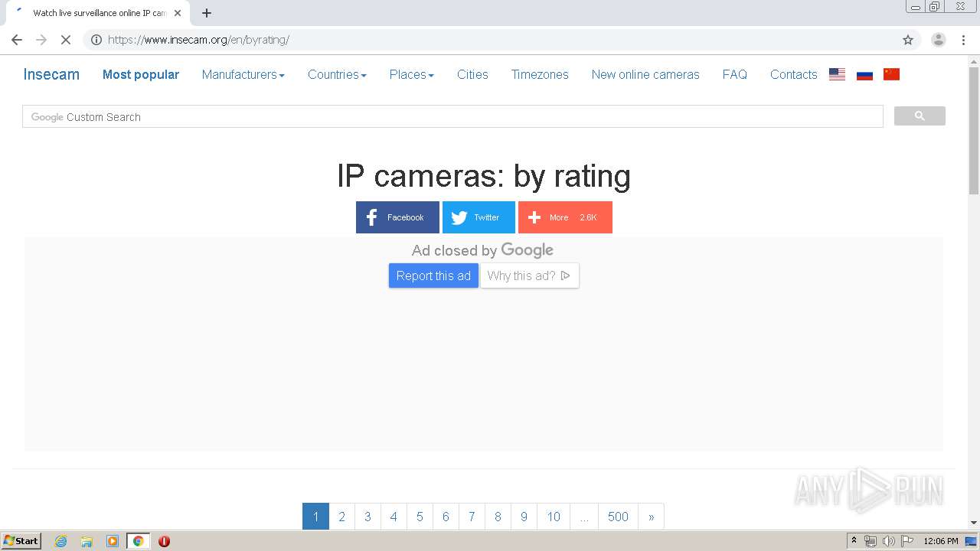
Task: Open file explorer from taskbar
Action: click(87, 541)
